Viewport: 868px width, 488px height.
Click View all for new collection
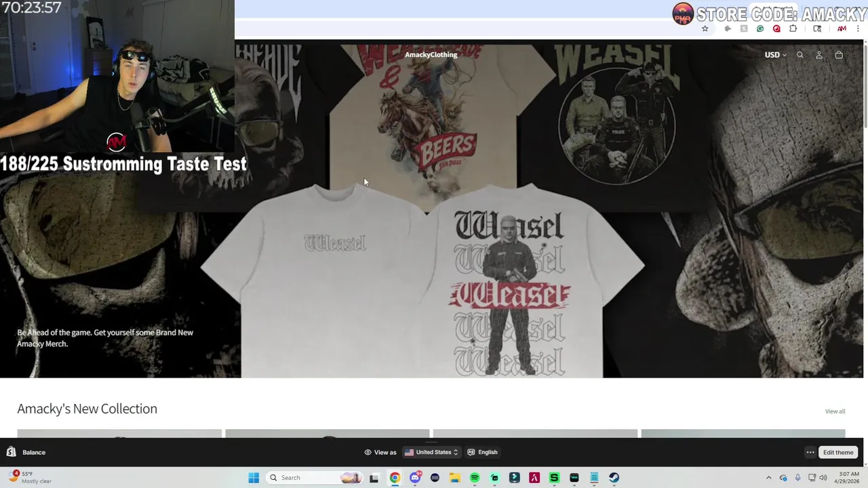point(835,411)
